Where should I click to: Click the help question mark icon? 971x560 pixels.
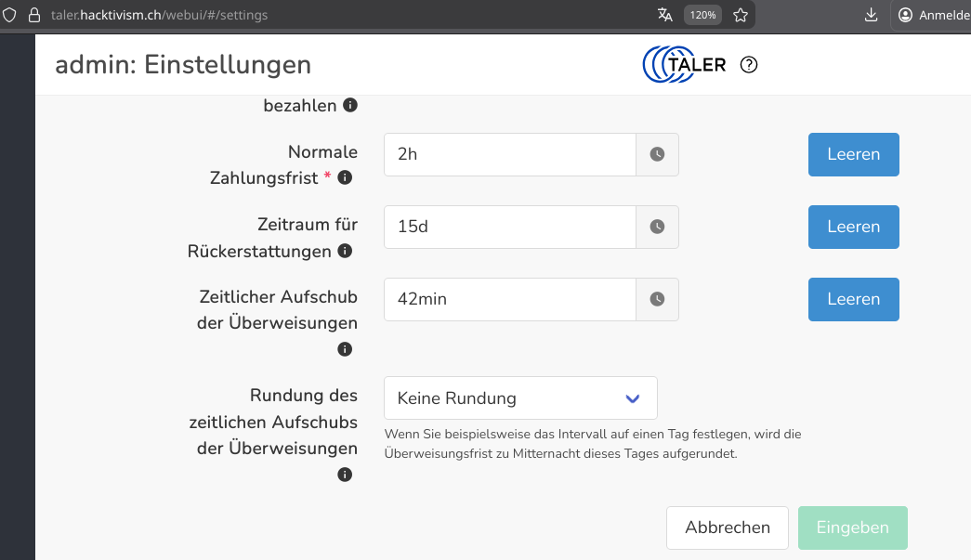click(x=749, y=64)
